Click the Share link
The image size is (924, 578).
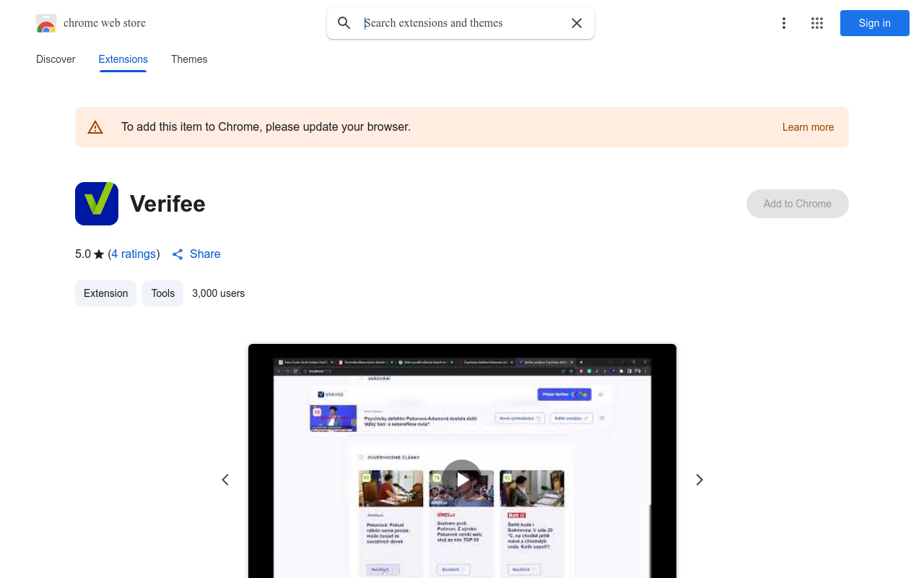(196, 254)
